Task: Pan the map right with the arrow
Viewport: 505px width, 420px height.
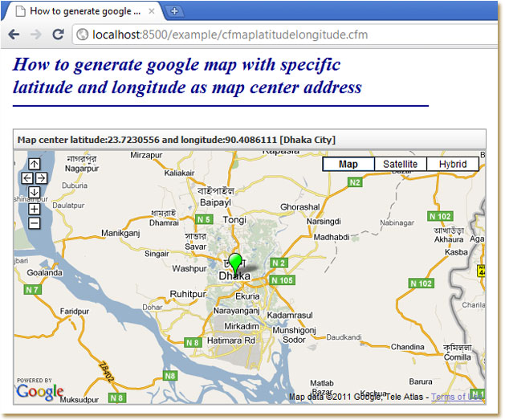Action: 41,177
